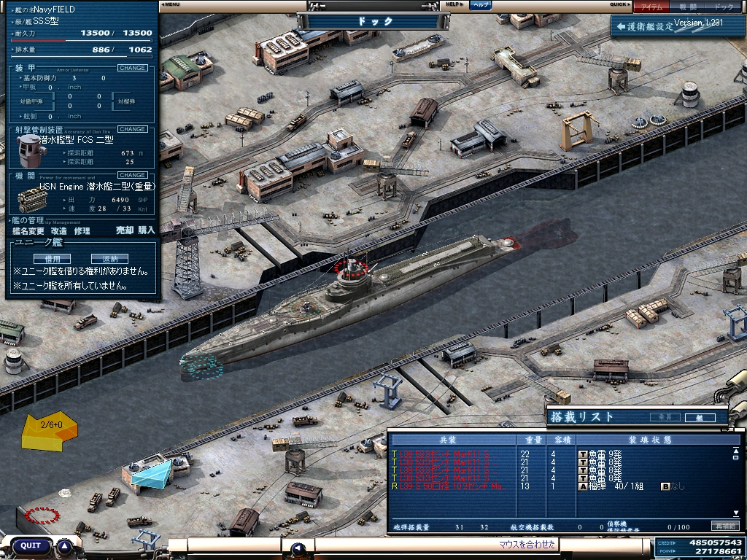Screen dimensions: 747x560
Task: Click the yellow R slot letter
Action: (395, 486)
